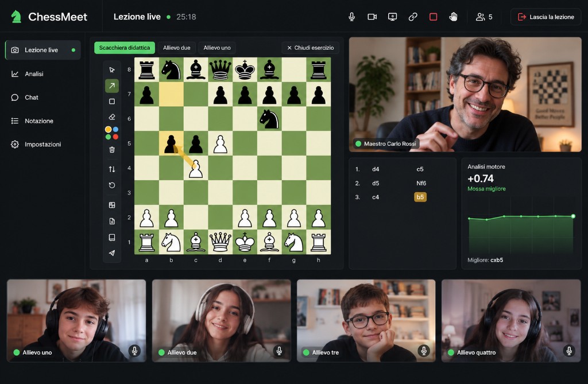Clear annotations with the trash icon
Viewport: 588px width, 384px height.
tap(112, 150)
